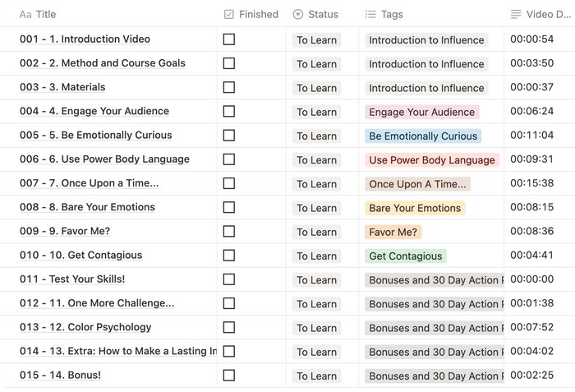This screenshot has width=575, height=392.
Task: Click the Finished column checkbox icon
Action: pyautogui.click(x=229, y=14)
